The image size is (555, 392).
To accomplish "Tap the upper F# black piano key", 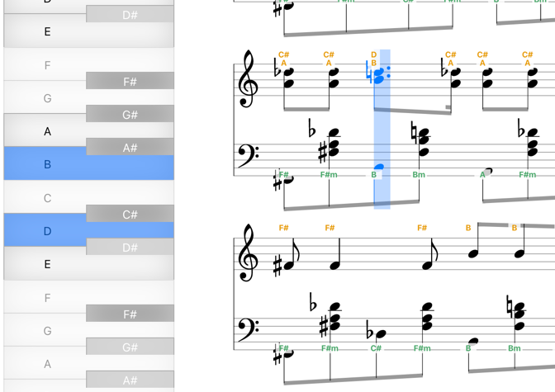I will click(130, 81).
